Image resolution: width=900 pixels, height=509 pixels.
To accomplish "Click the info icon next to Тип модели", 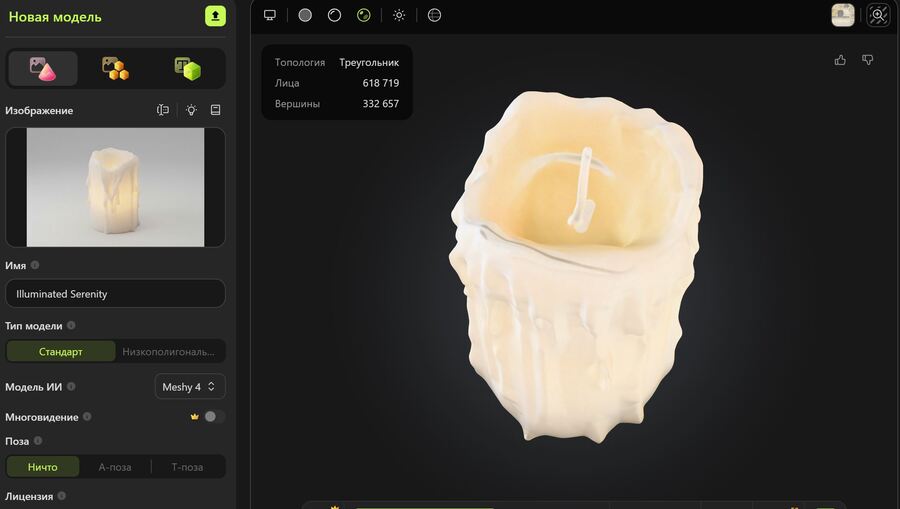I will coord(71,325).
